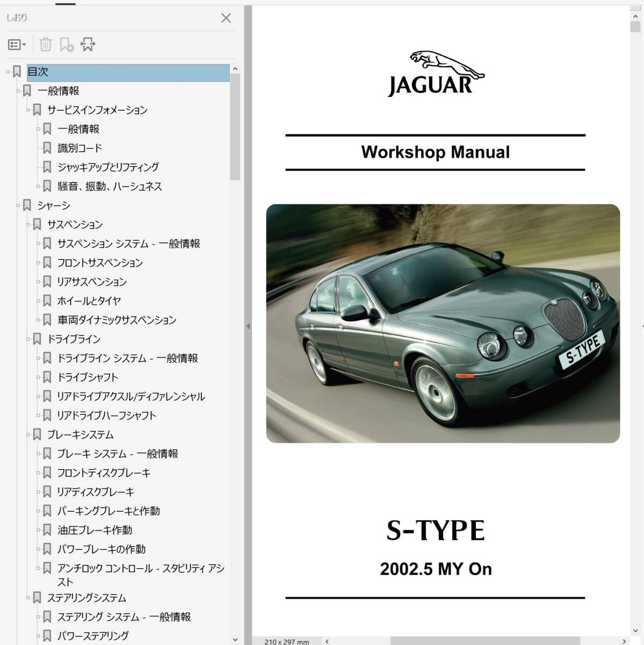
Task: Collapse the シャーシ bookmark section
Action: tap(18, 205)
